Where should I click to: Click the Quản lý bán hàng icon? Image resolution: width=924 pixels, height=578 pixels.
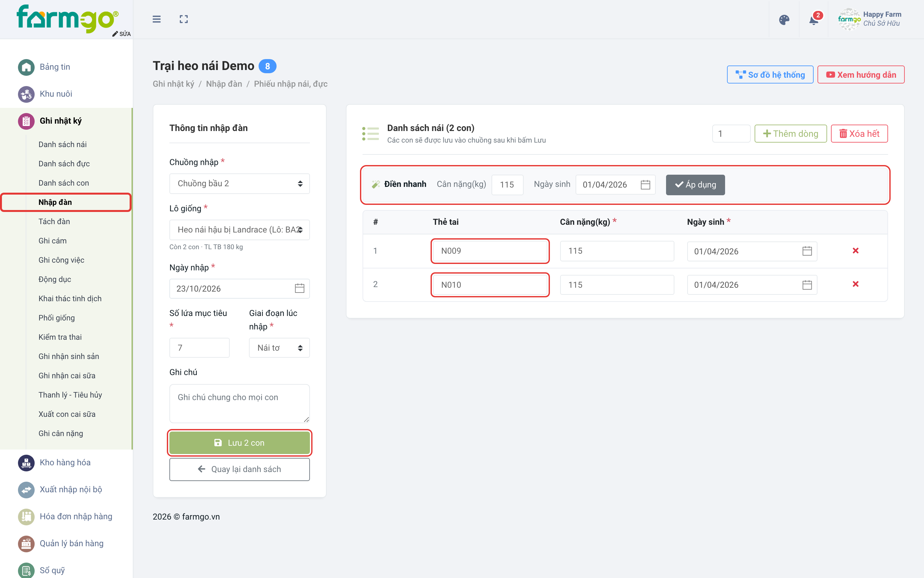tap(26, 544)
